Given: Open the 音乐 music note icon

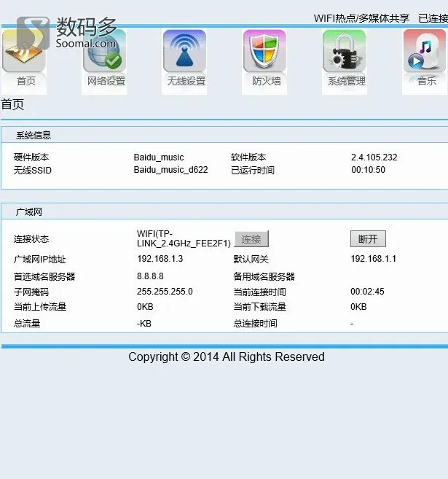Looking at the screenshot, I should click(425, 51).
